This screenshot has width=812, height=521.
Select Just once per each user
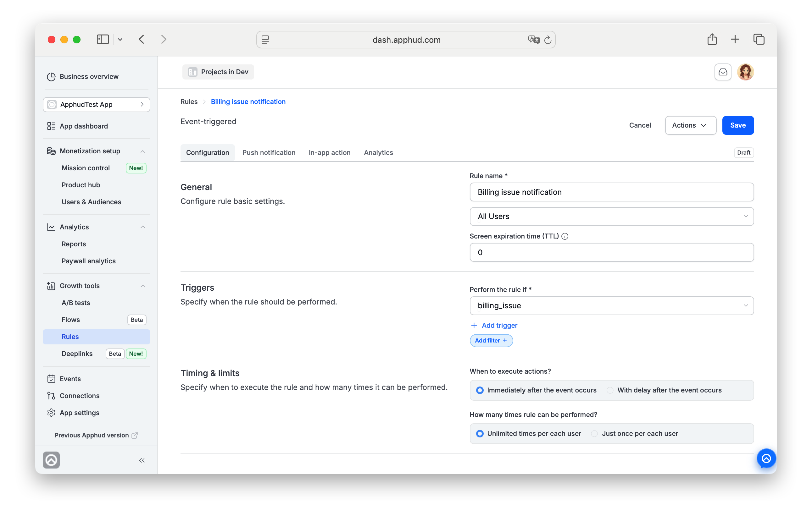tap(594, 434)
